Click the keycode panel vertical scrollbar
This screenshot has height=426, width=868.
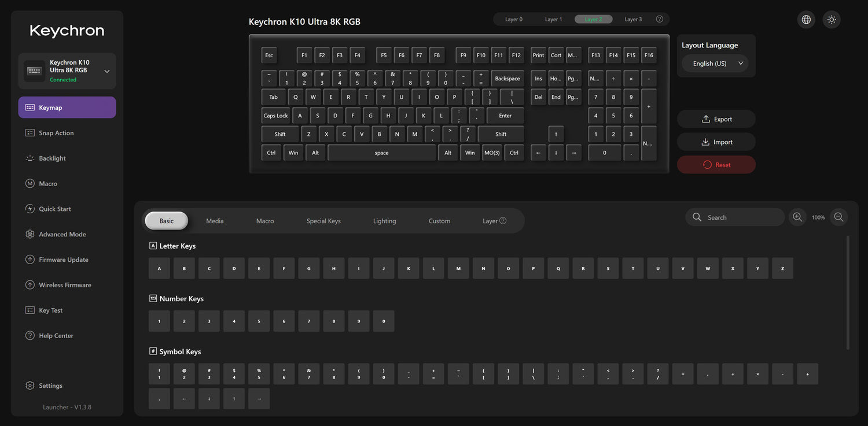tap(848, 292)
